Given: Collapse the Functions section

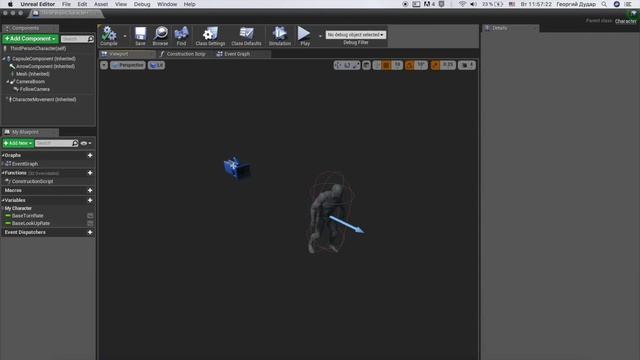Looking at the screenshot, I should 3,173.
